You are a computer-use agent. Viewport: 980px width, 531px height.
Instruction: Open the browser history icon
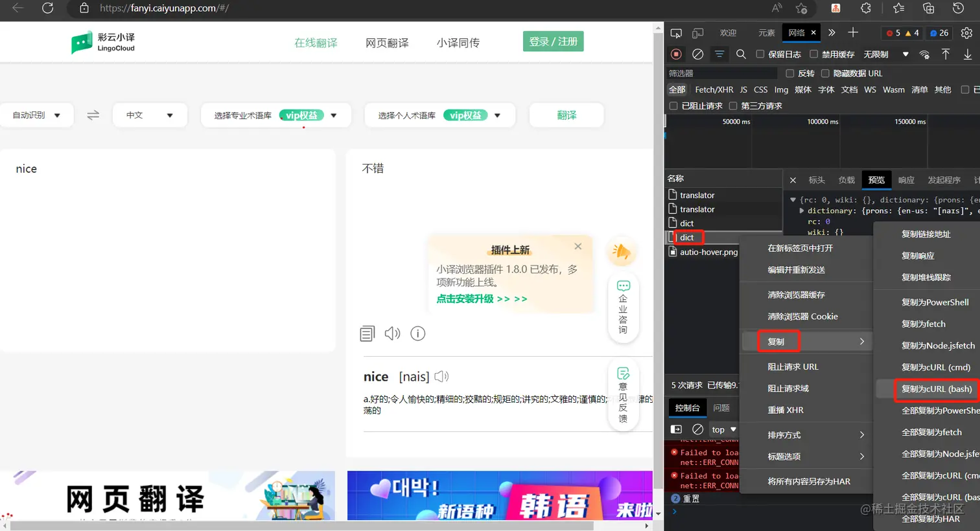click(959, 8)
